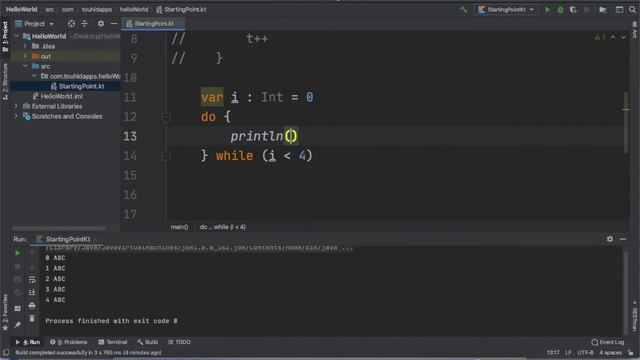
Task: Click the 4 spaces indent setting
Action: (610, 353)
